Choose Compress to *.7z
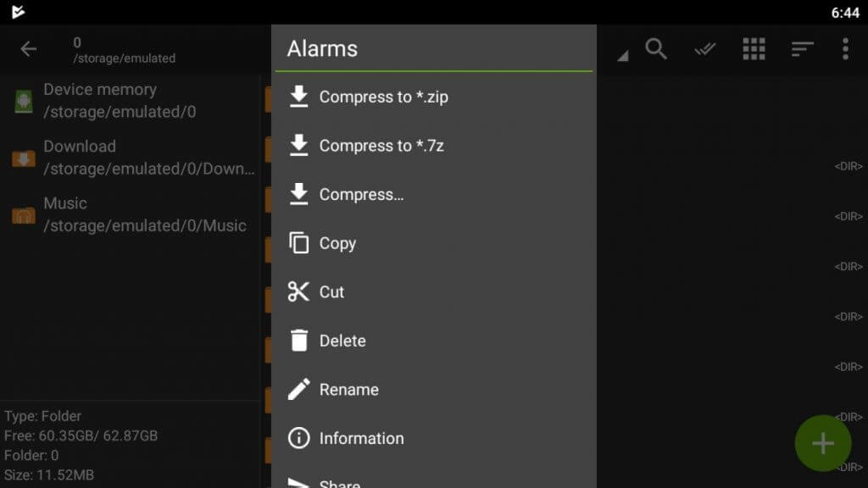Screen dimensions: 868x488 [x=381, y=146]
